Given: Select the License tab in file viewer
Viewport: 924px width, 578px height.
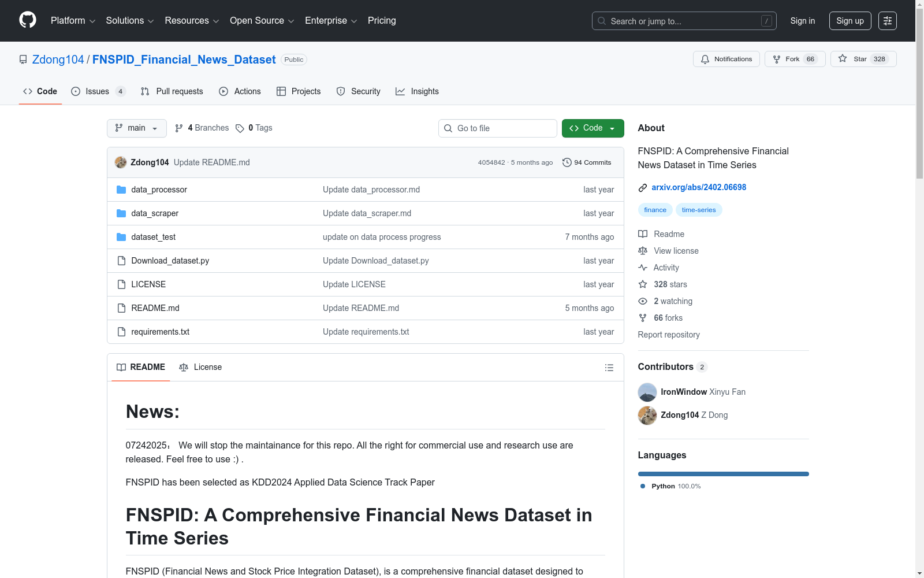Looking at the screenshot, I should click(200, 368).
